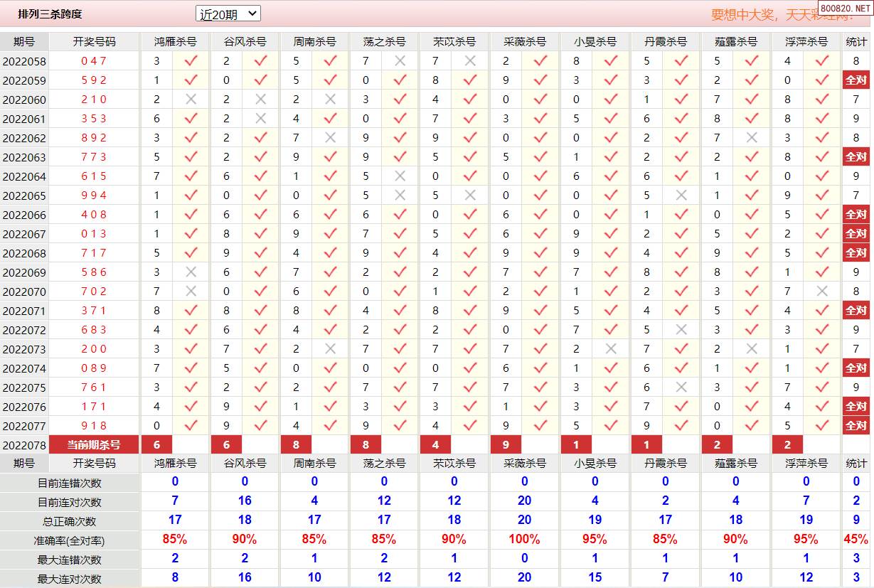Click the X mark for 小旻杀号 in row 2022073

click(x=611, y=349)
